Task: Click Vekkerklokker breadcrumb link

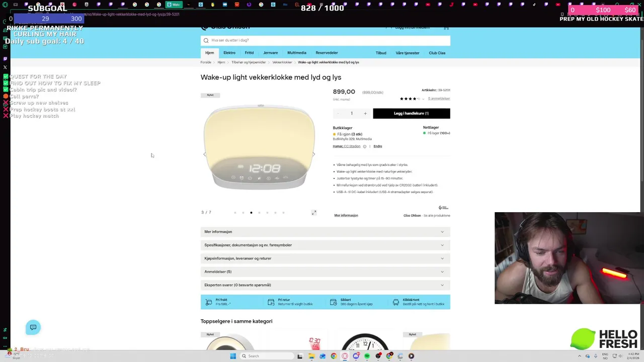Action: click(x=282, y=62)
